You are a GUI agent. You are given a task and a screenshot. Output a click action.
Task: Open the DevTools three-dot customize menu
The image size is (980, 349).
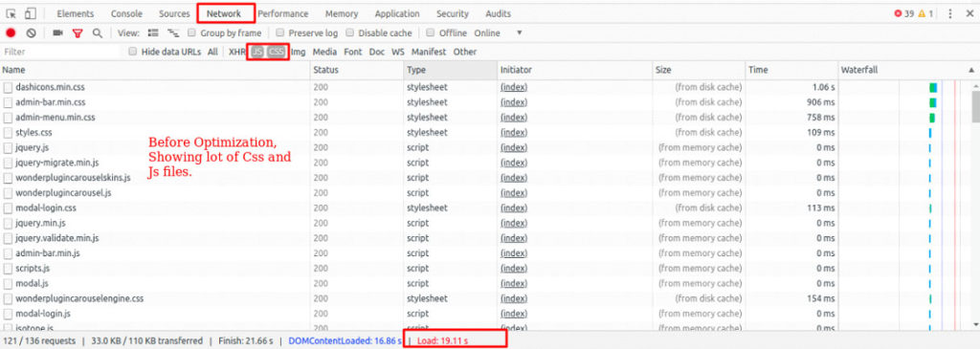(x=950, y=13)
